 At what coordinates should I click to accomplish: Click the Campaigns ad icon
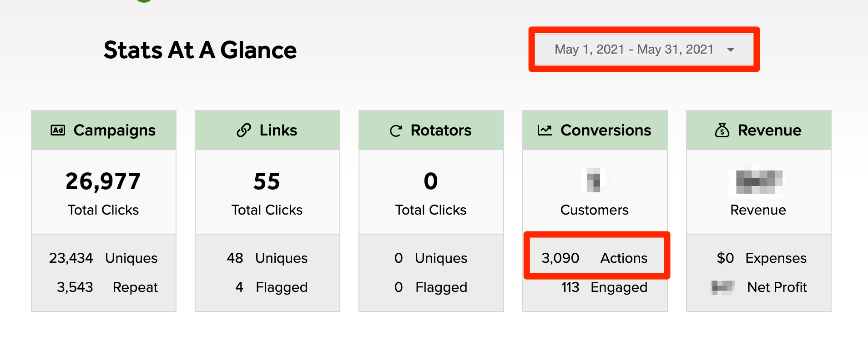(x=58, y=130)
